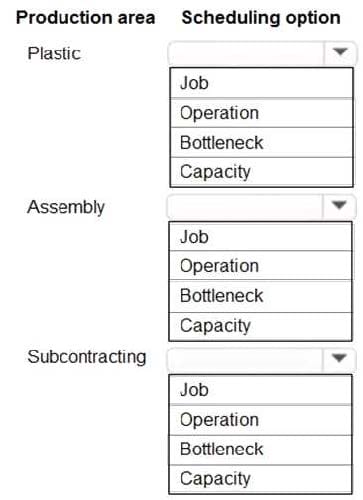Click the Scheduling option column header
The image size is (363, 500).
261,18
